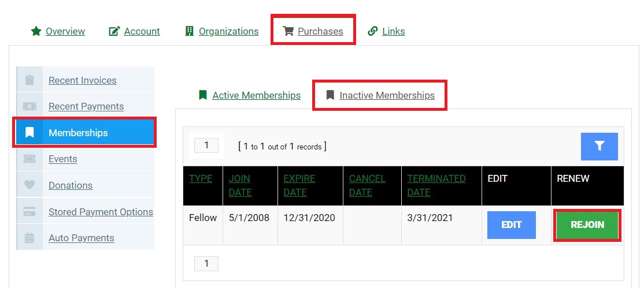Click the calendar icon beside Auto Payments
The width and height of the screenshot is (644, 288).
pyautogui.click(x=29, y=238)
